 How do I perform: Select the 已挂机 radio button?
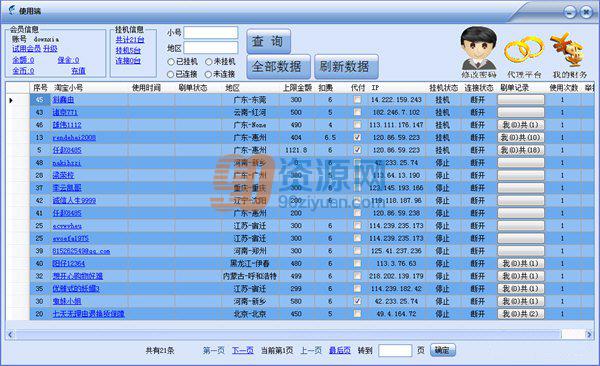(171, 62)
